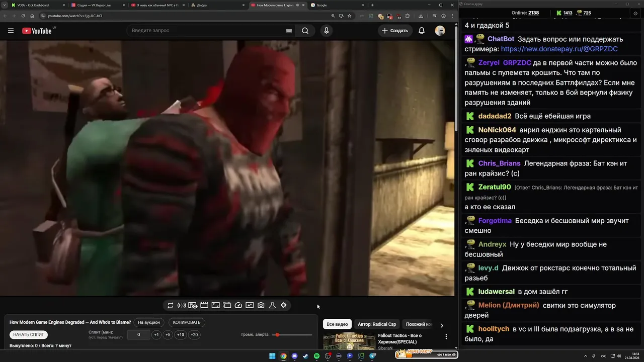
Task: Expand more chips with right chevron
Action: [442, 325]
